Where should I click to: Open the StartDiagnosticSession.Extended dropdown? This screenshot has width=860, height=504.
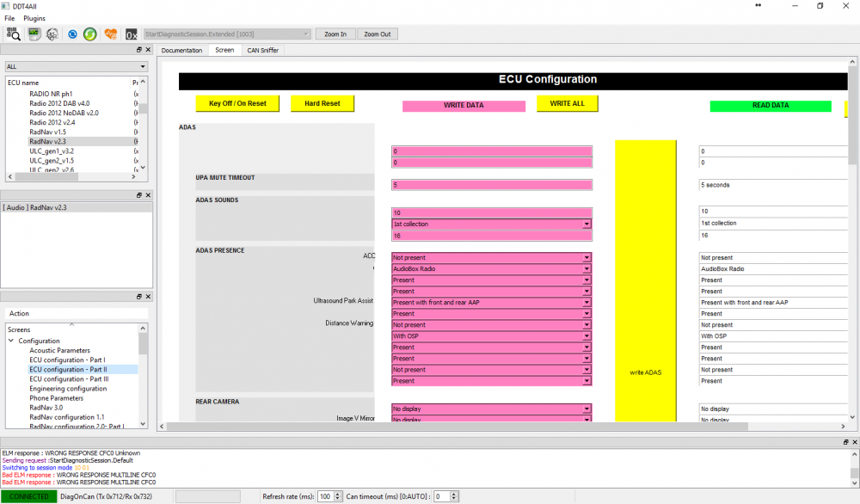[x=227, y=34]
